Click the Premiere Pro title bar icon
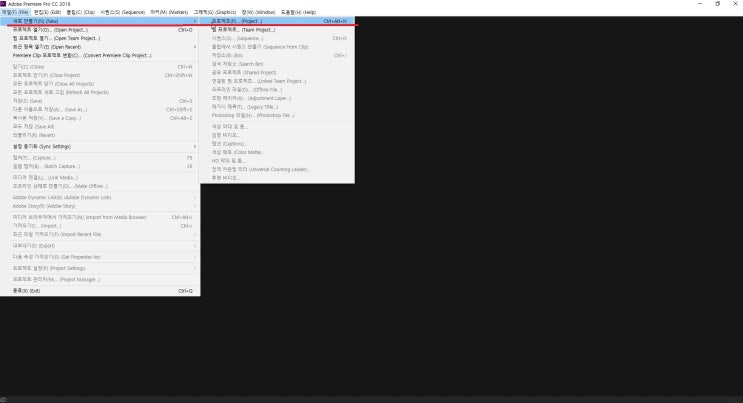The image size is (743, 403). click(x=3, y=4)
